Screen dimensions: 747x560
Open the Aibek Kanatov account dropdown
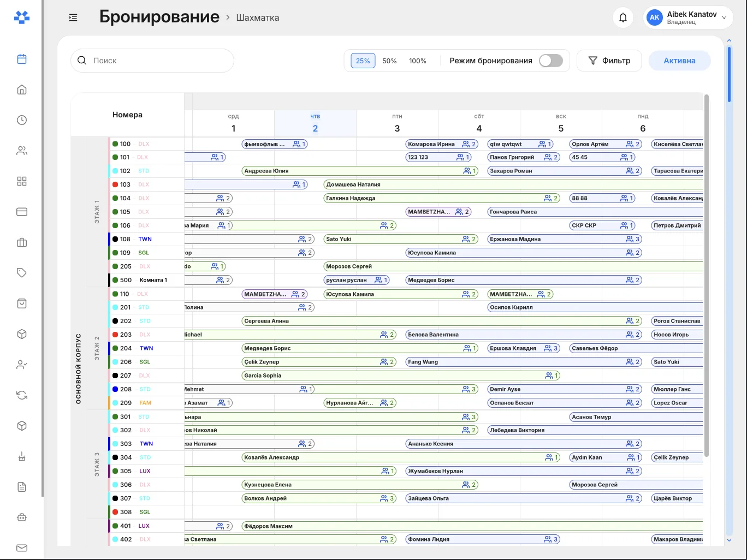[688, 17]
